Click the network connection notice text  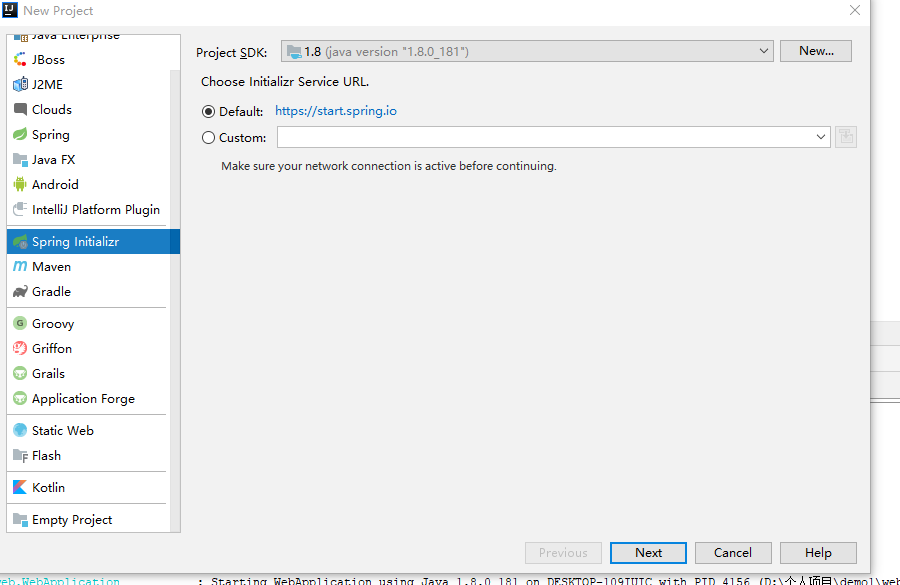click(389, 166)
